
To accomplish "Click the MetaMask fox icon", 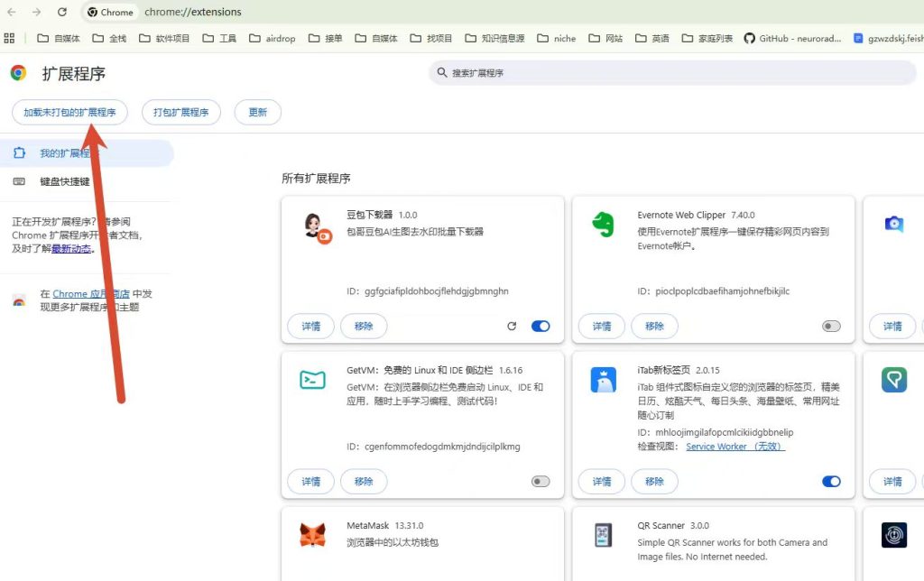I will coord(312,535).
